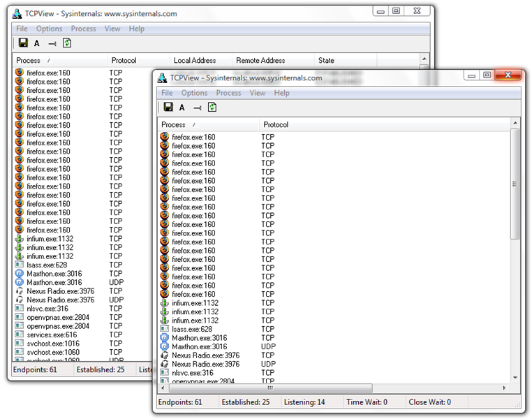Click front window horizontal scrollbar right arrow
The width and height of the screenshot is (532, 419).
point(504,388)
